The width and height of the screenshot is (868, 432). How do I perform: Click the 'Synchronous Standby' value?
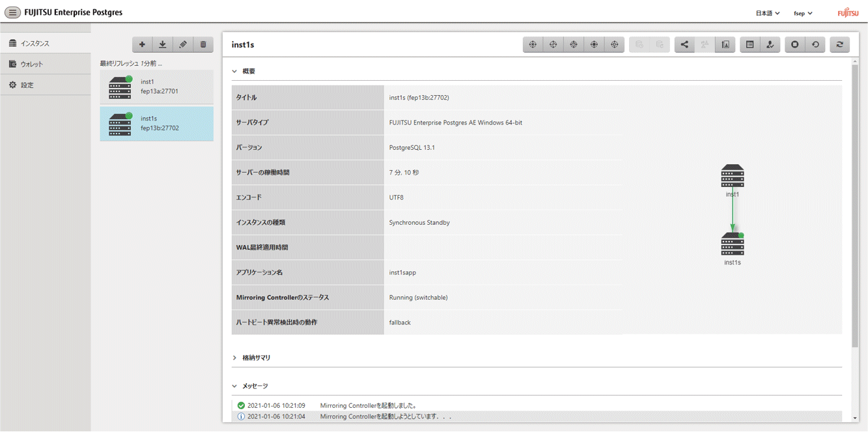[419, 223]
